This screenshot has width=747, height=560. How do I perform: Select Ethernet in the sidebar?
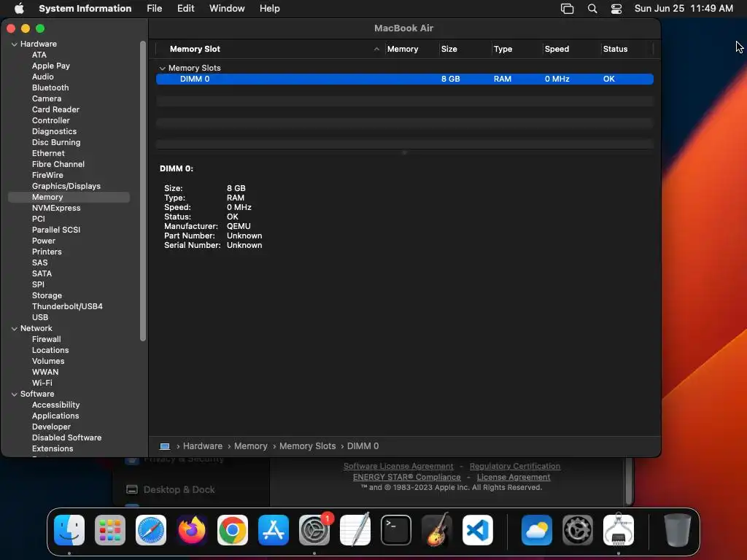click(x=48, y=153)
